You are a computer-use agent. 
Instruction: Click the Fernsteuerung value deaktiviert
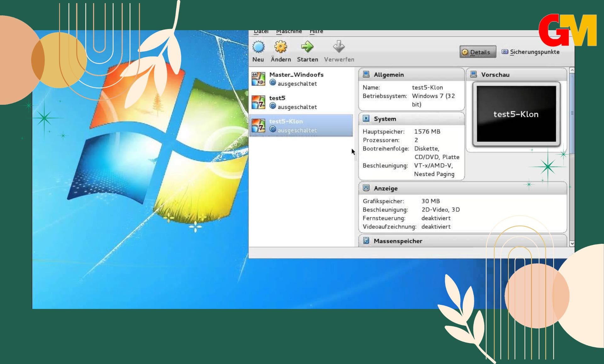[436, 218]
